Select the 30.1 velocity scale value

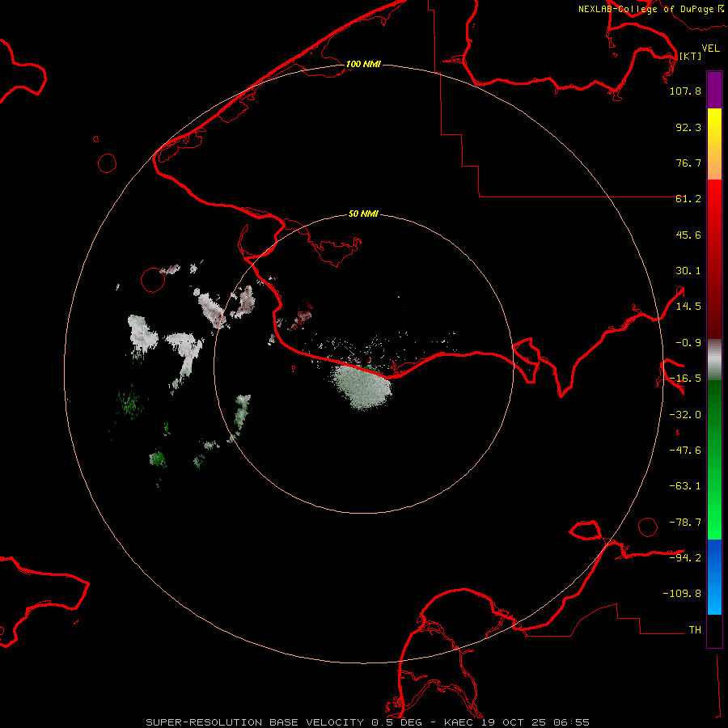(x=688, y=271)
